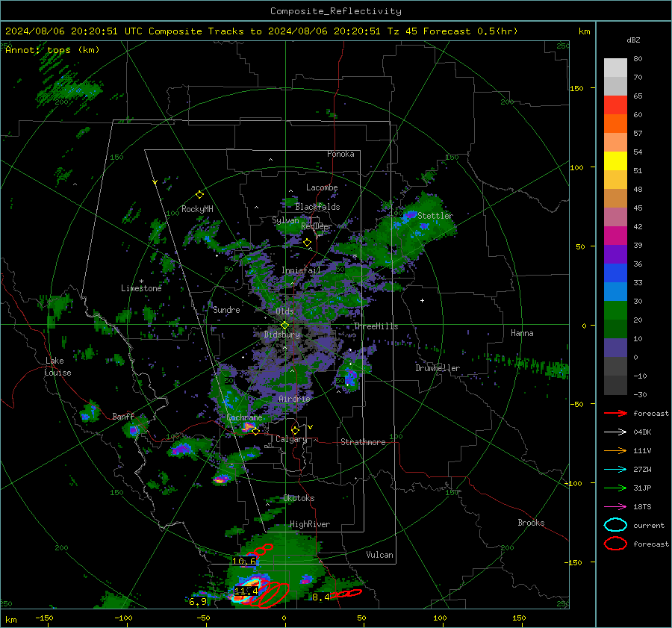Click the Strathmore label

(363, 442)
